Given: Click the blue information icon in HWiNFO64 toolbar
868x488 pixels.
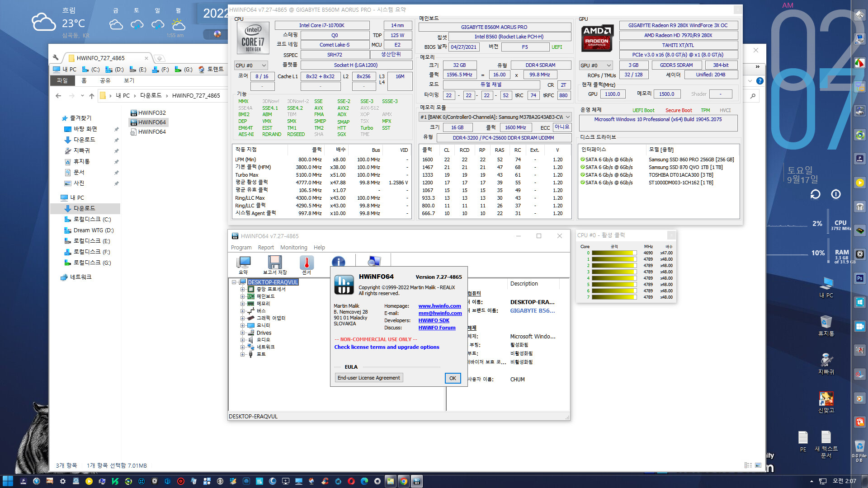Looking at the screenshot, I should (338, 262).
